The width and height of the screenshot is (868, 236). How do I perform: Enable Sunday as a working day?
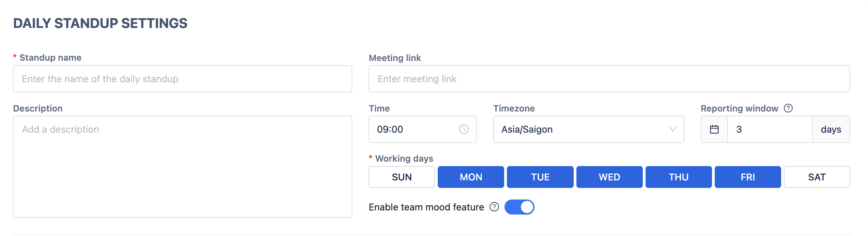[x=402, y=177]
